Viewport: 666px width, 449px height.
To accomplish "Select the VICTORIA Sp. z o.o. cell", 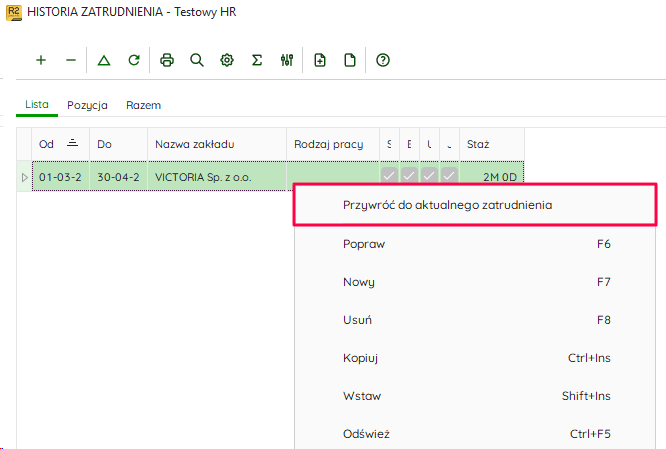I will point(217,177).
